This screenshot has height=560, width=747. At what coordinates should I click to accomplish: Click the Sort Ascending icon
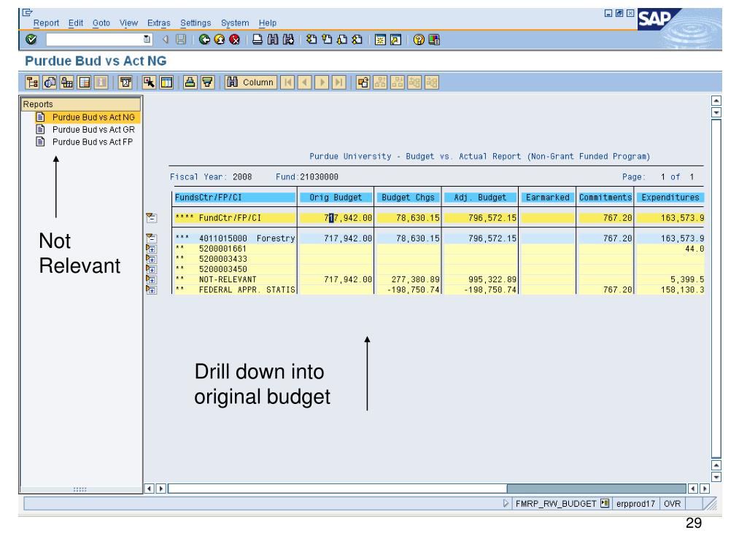(x=190, y=82)
